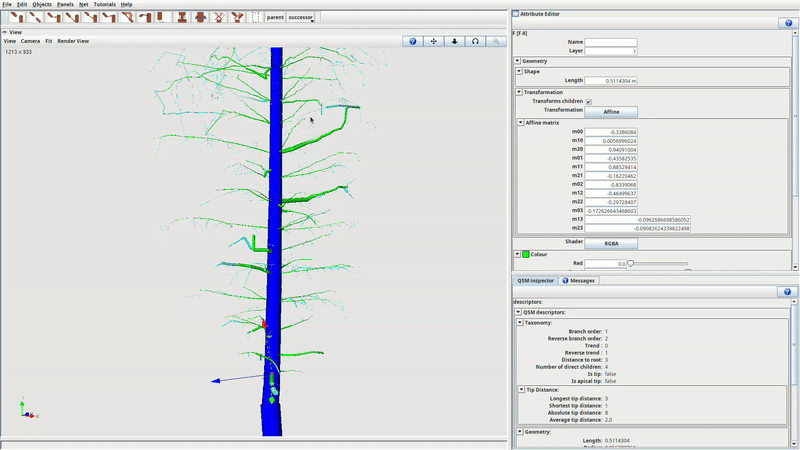Select the move/pan view tool
This screenshot has width=800, height=450.
tap(434, 41)
